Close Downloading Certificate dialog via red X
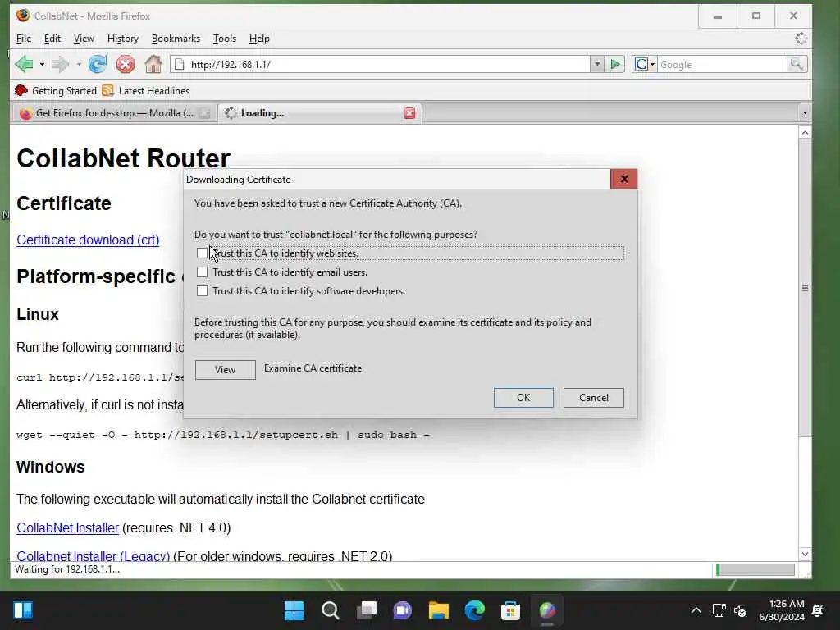This screenshot has width=840, height=630. coord(624,179)
